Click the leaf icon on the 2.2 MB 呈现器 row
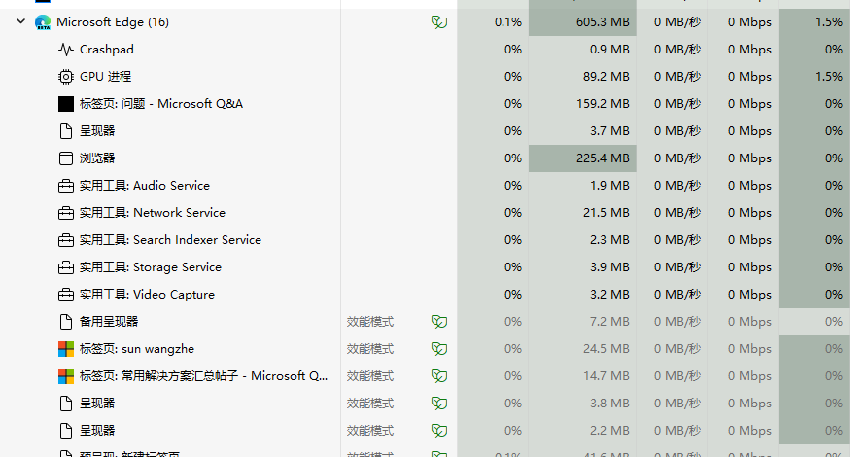Screen dimensions: 868x457 pyautogui.click(x=439, y=431)
